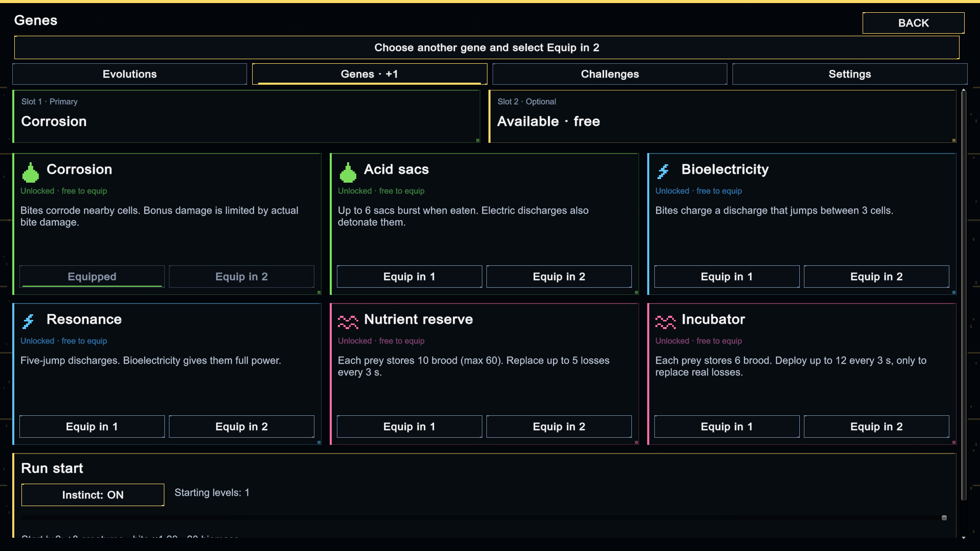The width and height of the screenshot is (980, 551).
Task: Equip Acid sacs in slot 1
Action: [409, 277]
